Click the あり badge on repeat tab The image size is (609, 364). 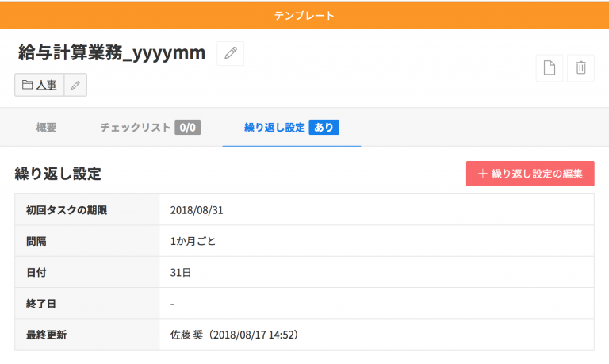pos(324,128)
